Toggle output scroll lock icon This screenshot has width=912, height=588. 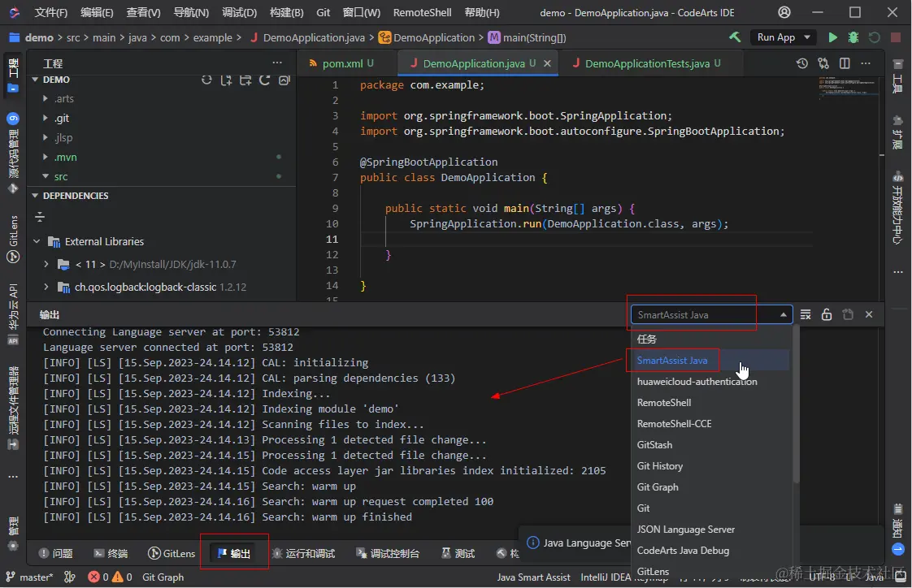pos(827,314)
